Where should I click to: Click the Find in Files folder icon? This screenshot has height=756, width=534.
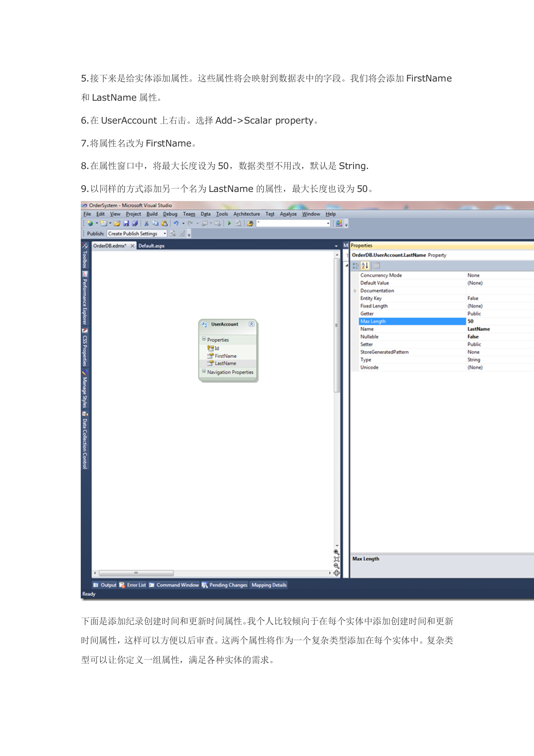coord(250,223)
